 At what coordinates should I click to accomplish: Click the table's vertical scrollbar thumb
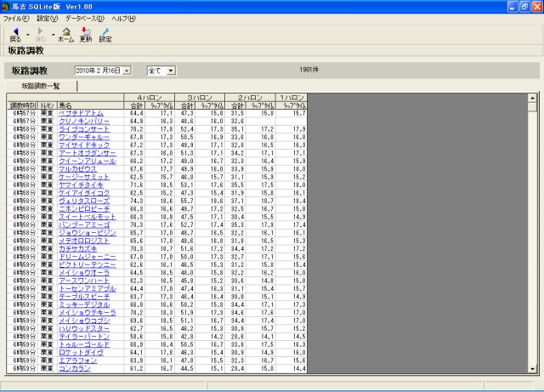pos(532,106)
